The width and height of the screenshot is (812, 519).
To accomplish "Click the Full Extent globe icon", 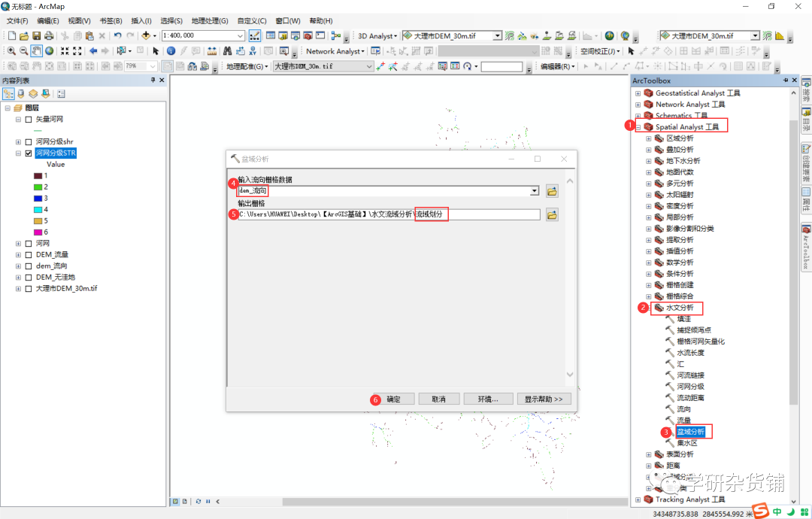I will click(49, 50).
